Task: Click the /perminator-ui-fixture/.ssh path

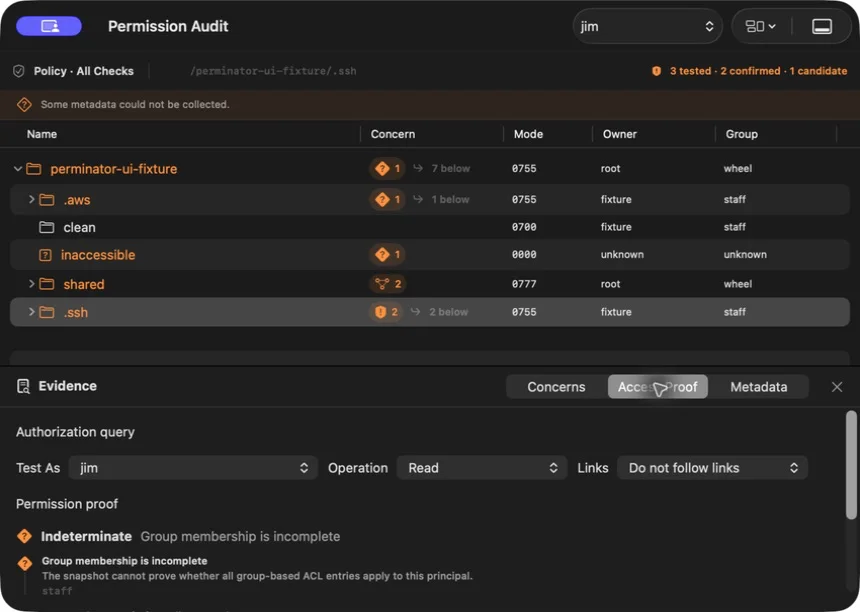Action: [273, 71]
